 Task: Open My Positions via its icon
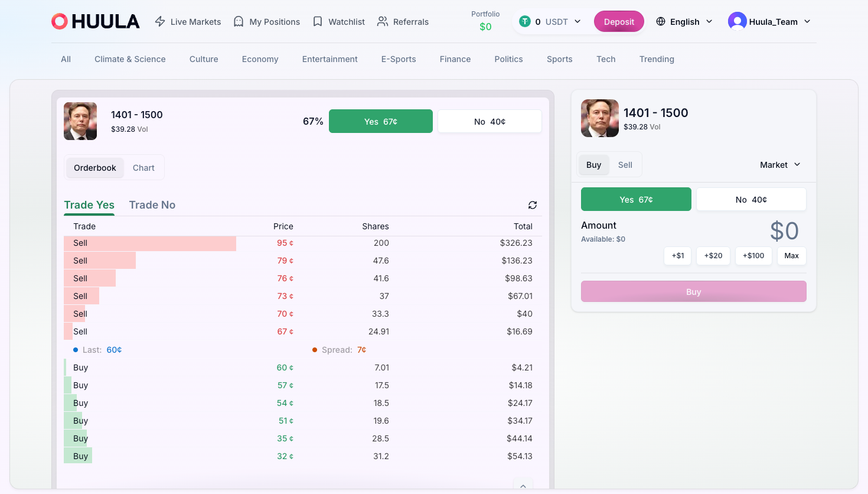pyautogui.click(x=238, y=21)
